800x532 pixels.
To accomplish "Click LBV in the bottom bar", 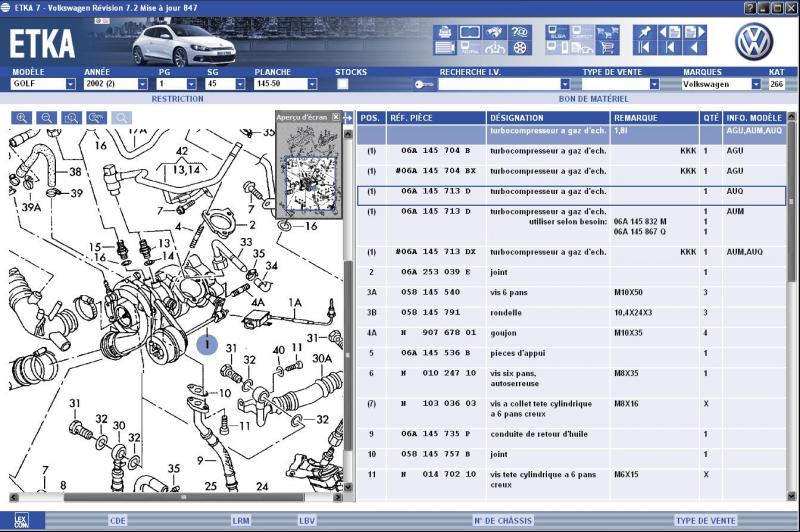I will click(x=307, y=521).
